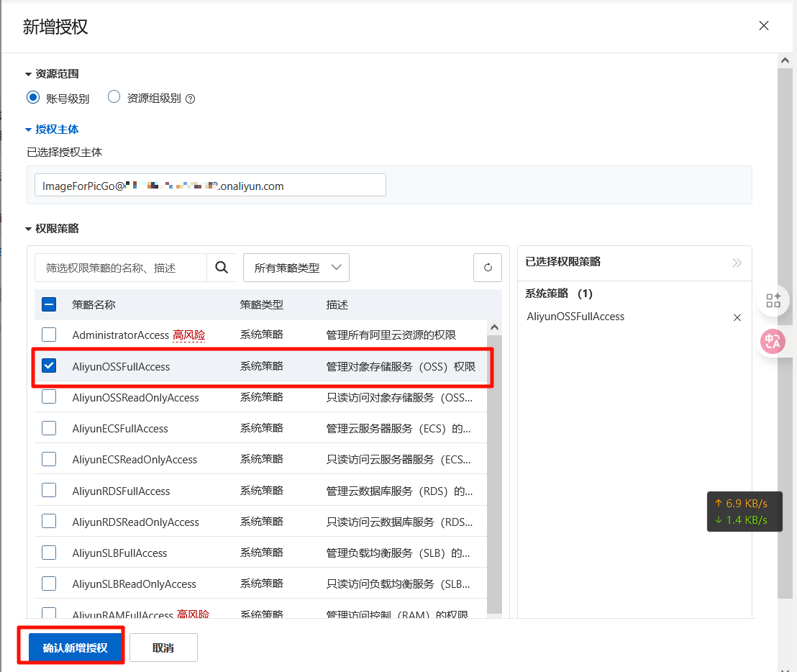The height and width of the screenshot is (672, 797).
Task: Open the 所有策略类型 dropdown
Action: (x=296, y=268)
